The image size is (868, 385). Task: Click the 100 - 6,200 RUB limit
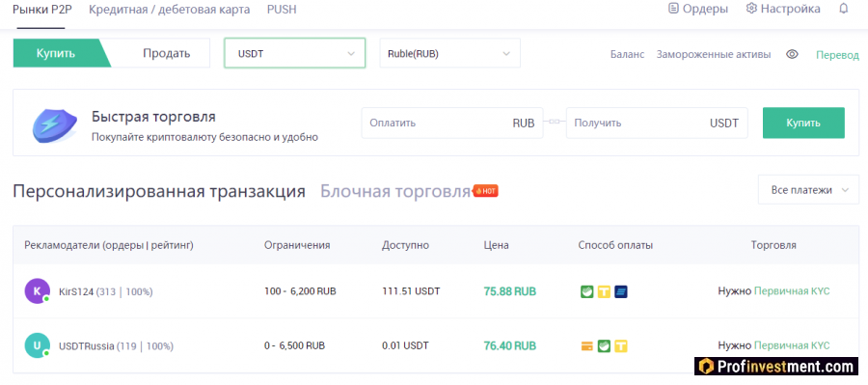pos(300,291)
